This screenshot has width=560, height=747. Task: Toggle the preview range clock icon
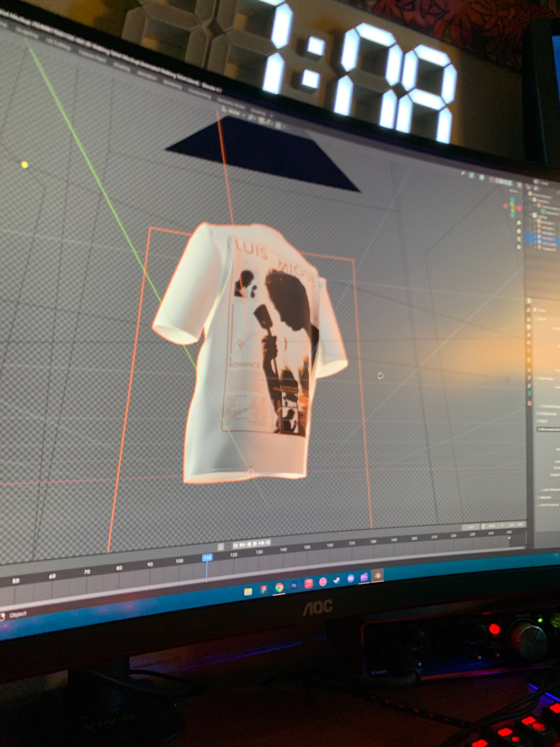click(483, 526)
